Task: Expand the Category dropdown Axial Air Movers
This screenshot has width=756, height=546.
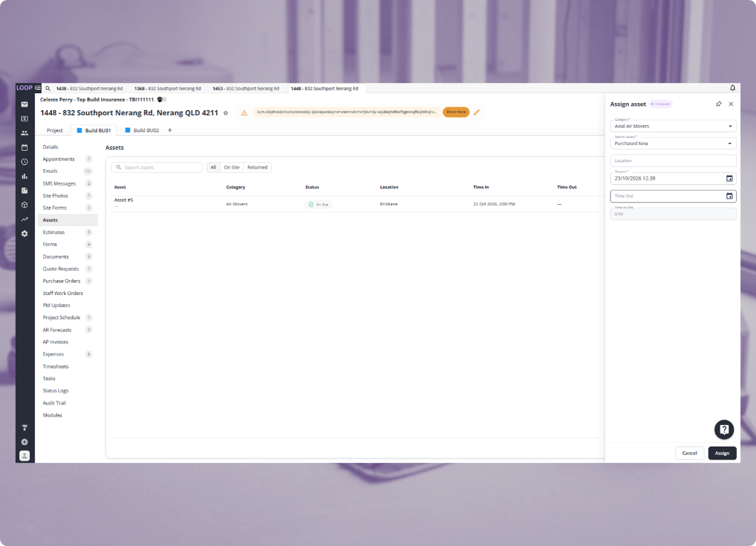Action: 673,126
